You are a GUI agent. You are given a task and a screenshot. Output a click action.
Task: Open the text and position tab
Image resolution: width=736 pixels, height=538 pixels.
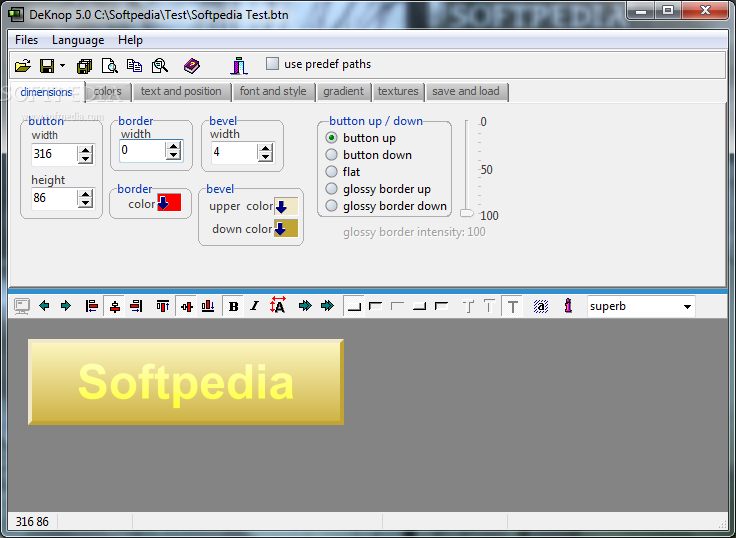tap(181, 91)
